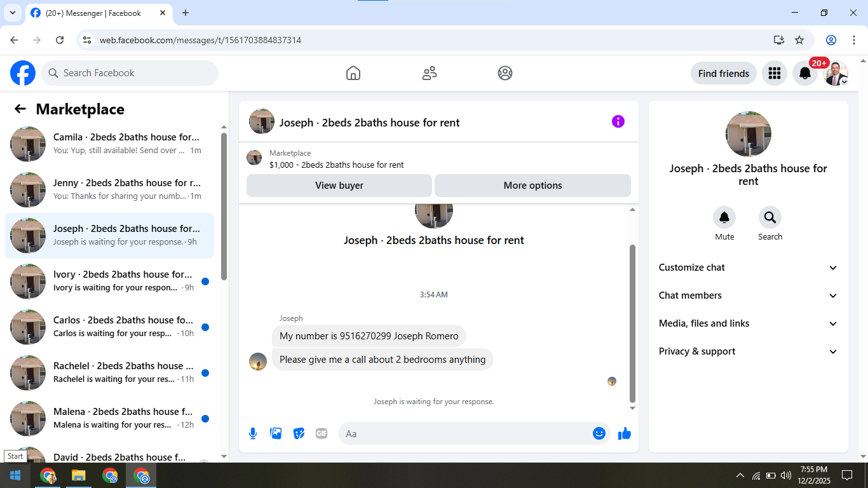Open the Windows notification center

[846, 475]
